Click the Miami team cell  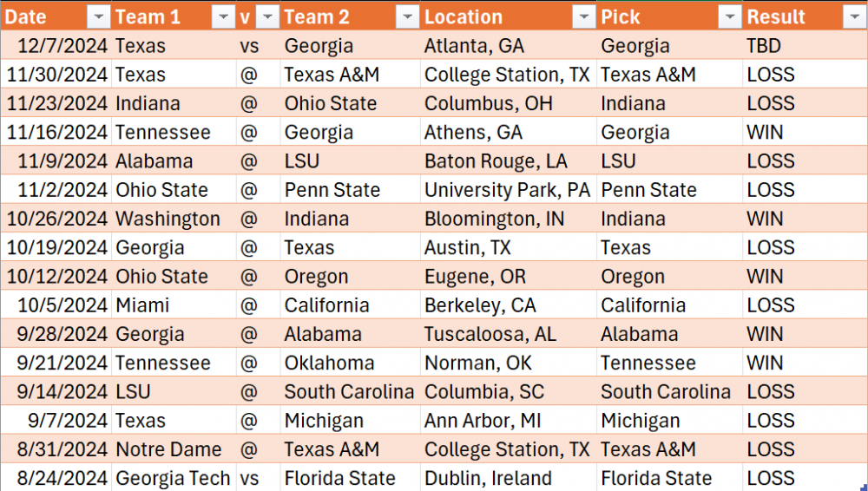[x=142, y=305]
